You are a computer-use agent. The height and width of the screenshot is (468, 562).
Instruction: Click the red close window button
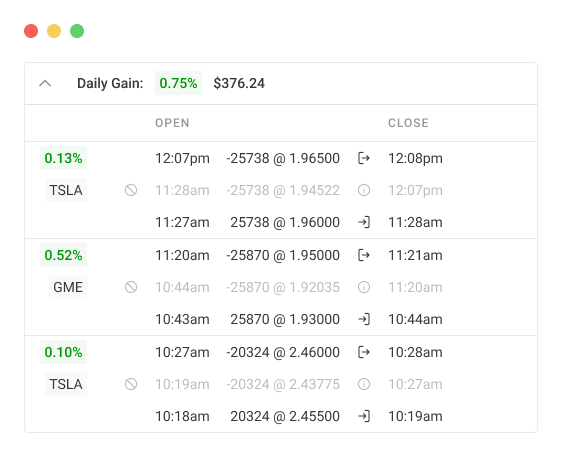(x=31, y=31)
